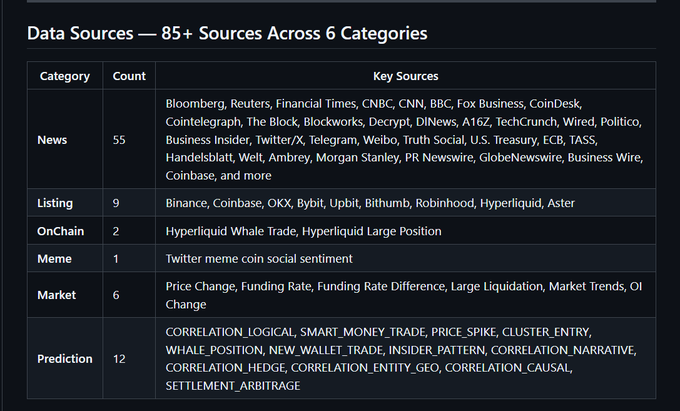The width and height of the screenshot is (680, 411).
Task: Click 'Twitter meme coin social sentiment' cell
Action: (405, 258)
